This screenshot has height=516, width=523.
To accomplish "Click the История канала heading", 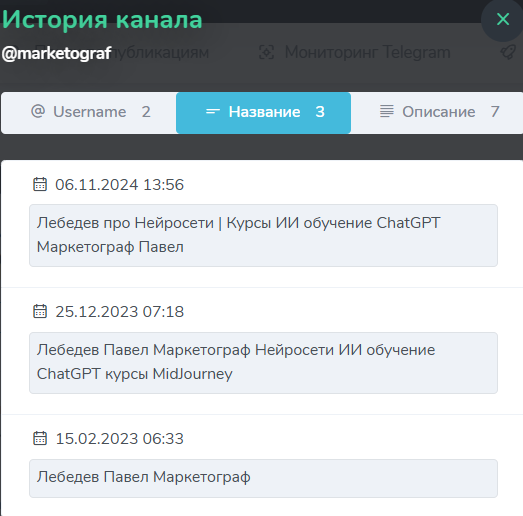I will [102, 19].
